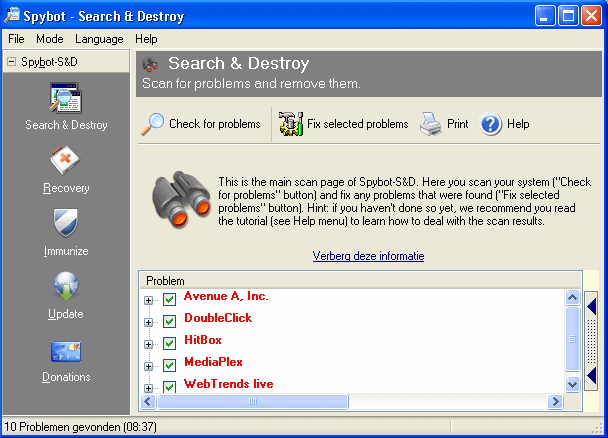Click the Check for problems button label
The width and height of the screenshot is (608, 438).
(x=215, y=124)
